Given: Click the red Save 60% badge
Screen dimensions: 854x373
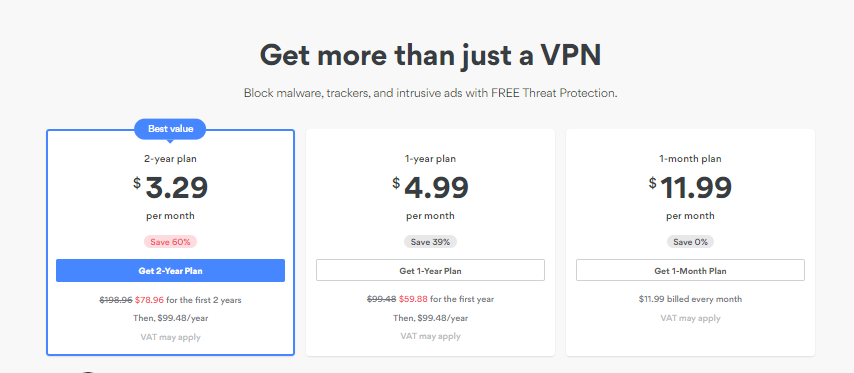Looking at the screenshot, I should click(170, 242).
